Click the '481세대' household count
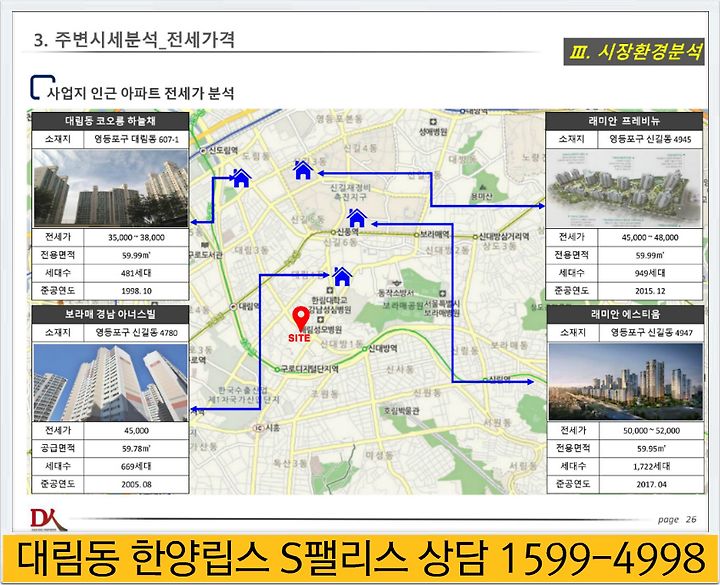The width and height of the screenshot is (720, 585). [x=136, y=273]
